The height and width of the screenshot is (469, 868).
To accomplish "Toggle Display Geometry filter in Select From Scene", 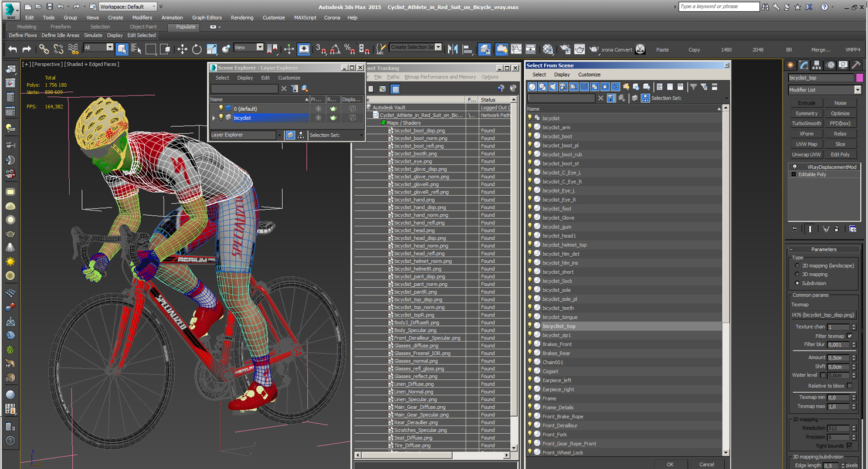I will (x=532, y=87).
